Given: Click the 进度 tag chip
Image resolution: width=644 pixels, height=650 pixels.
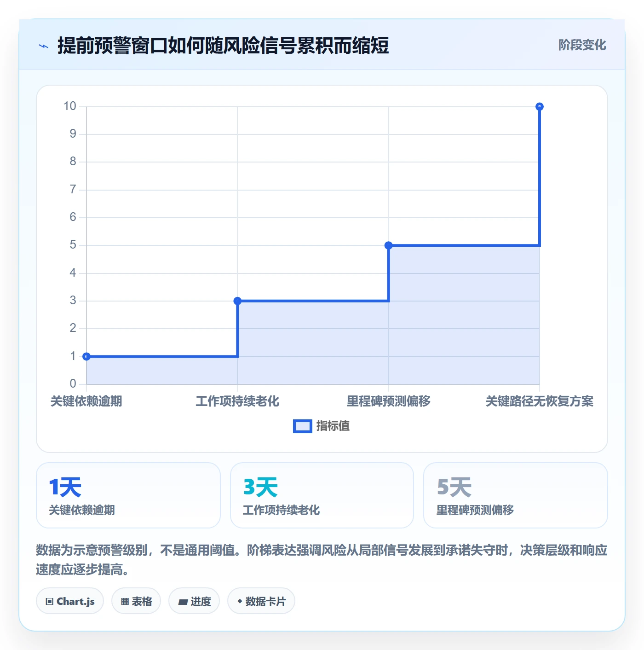Looking at the screenshot, I should click(x=194, y=601).
